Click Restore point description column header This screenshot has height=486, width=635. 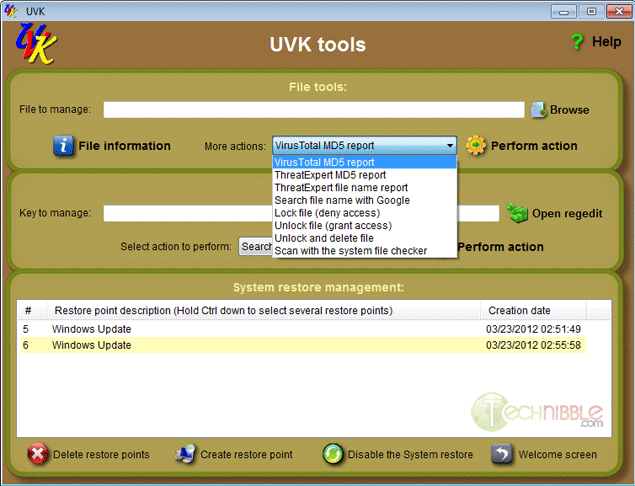(264, 311)
